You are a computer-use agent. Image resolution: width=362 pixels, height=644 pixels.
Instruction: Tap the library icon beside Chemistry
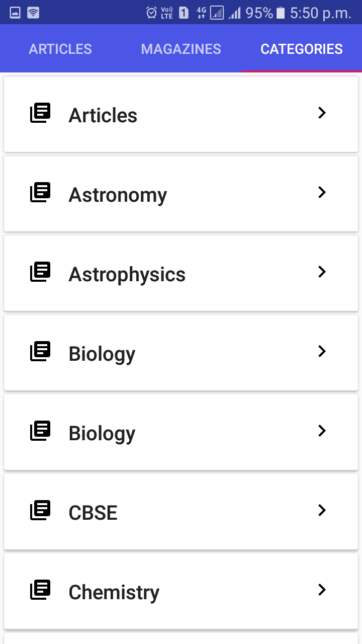[x=40, y=590]
